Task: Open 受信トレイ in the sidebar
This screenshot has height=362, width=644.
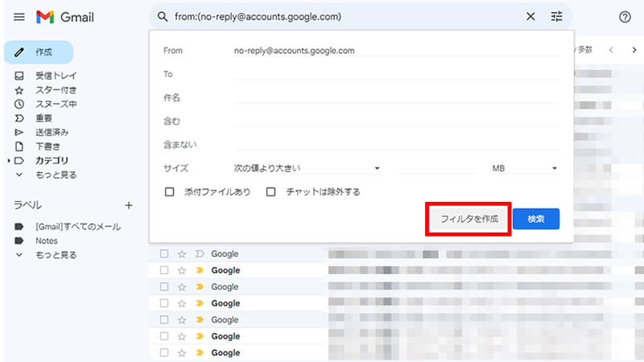Action: point(56,76)
